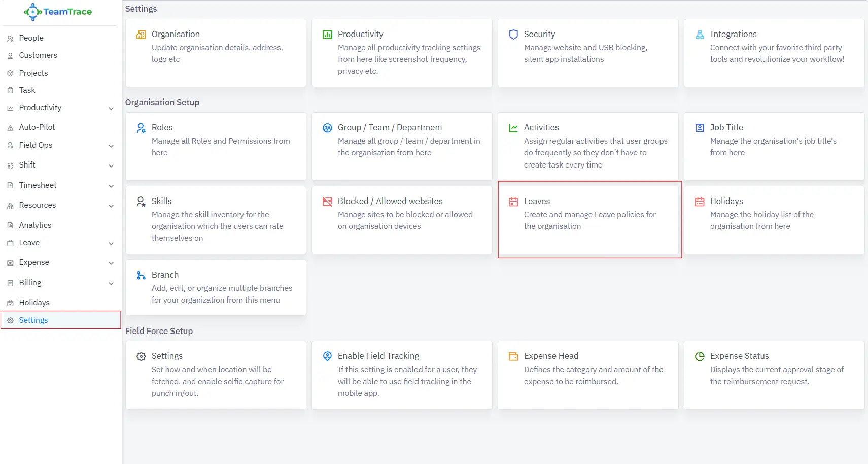This screenshot has height=464, width=868.
Task: Expand the Productivity sidebar menu chevron
Action: pyautogui.click(x=111, y=109)
